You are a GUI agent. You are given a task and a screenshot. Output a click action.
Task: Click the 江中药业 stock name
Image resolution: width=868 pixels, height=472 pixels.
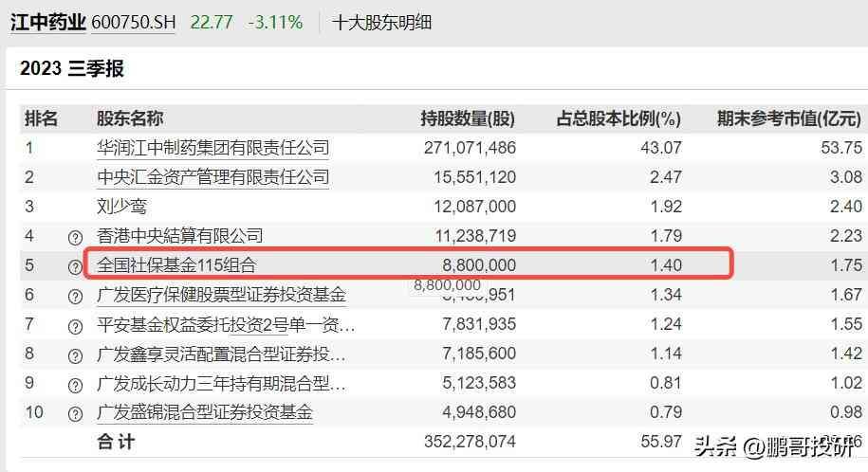(x=48, y=22)
